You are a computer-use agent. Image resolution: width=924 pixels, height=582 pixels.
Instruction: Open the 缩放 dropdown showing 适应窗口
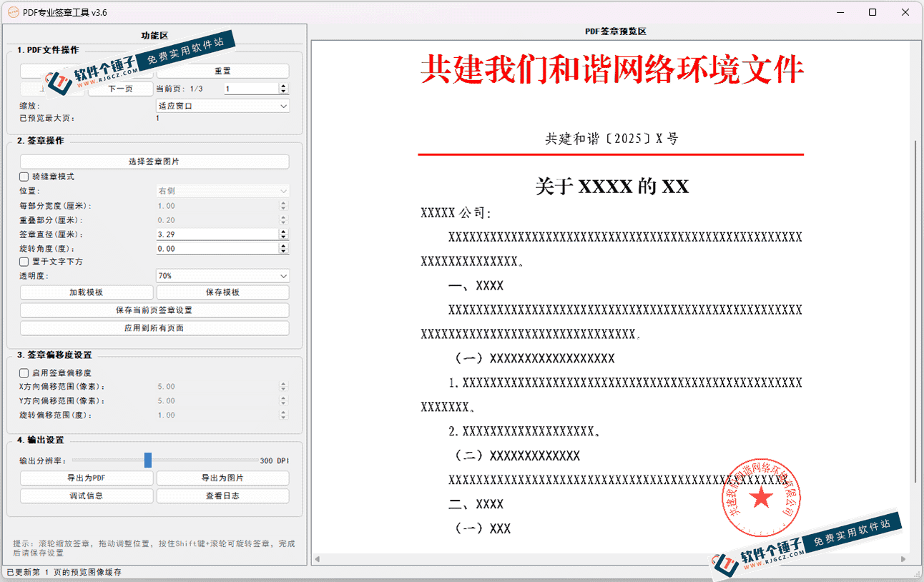[222, 106]
